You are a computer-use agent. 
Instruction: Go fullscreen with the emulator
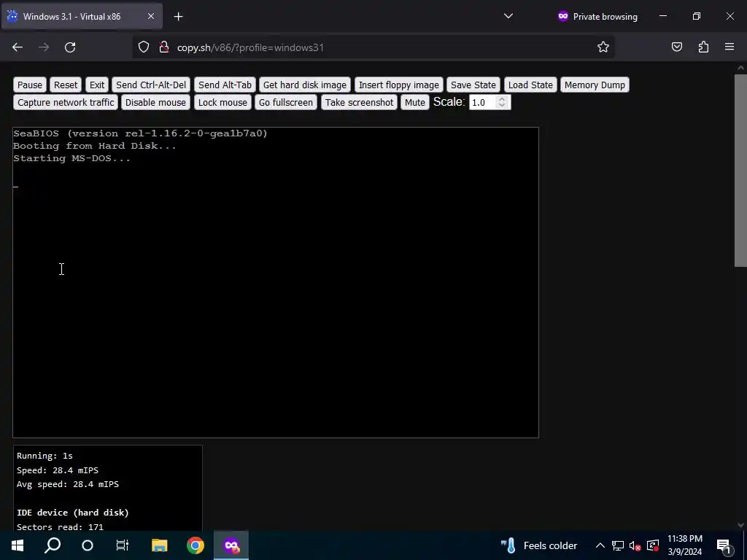(286, 102)
